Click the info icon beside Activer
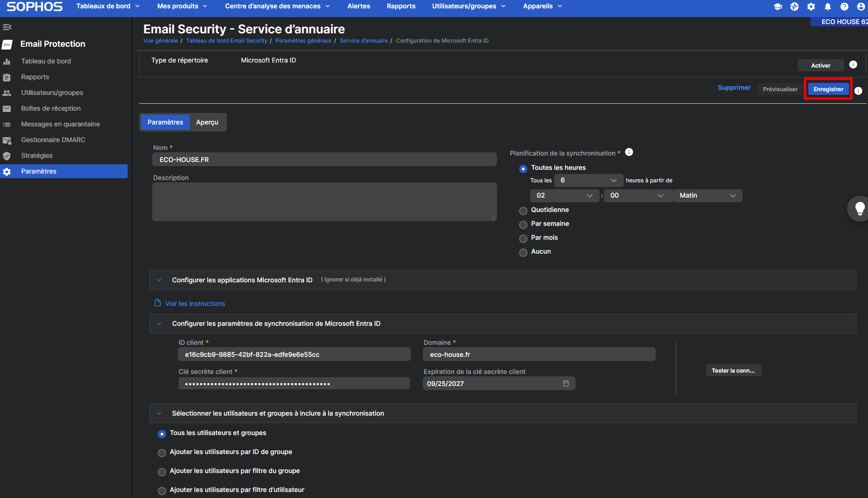Image resolution: width=868 pixels, height=498 pixels. point(853,65)
